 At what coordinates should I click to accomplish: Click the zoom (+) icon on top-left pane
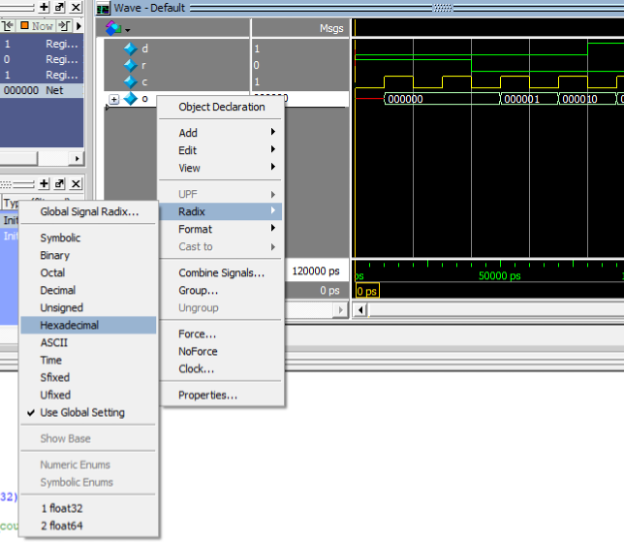[44, 7]
